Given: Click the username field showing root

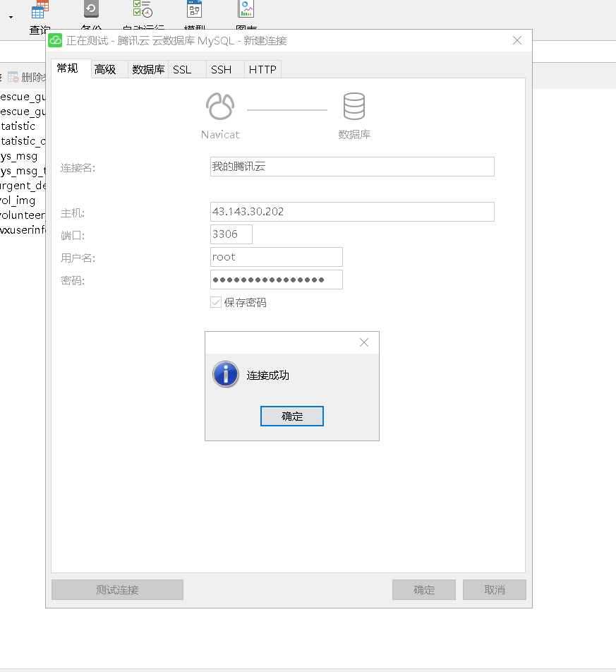Looking at the screenshot, I should 277,257.
